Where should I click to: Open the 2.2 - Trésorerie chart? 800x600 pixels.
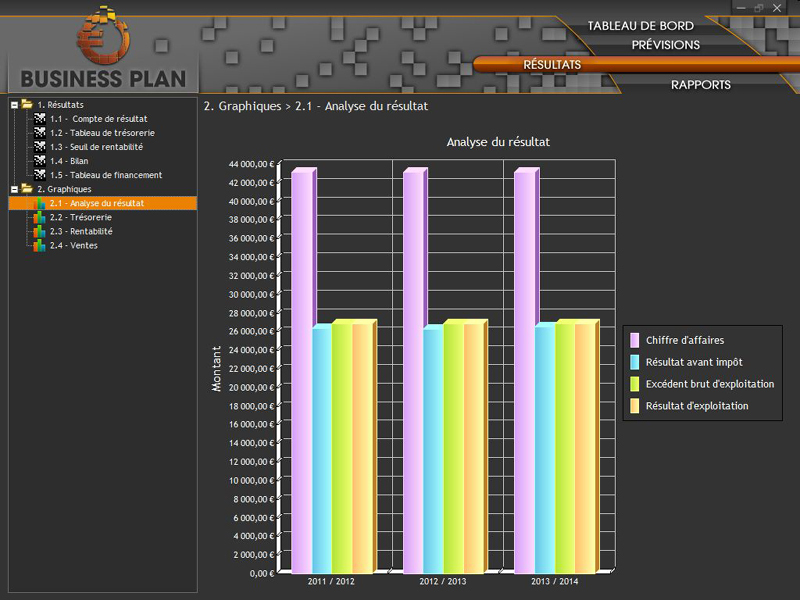pyautogui.click(x=81, y=217)
